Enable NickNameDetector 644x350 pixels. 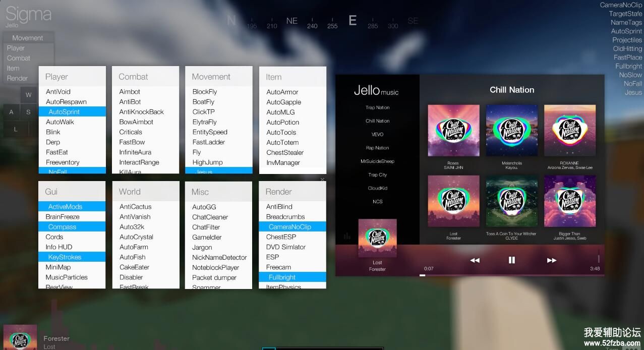pyautogui.click(x=219, y=258)
